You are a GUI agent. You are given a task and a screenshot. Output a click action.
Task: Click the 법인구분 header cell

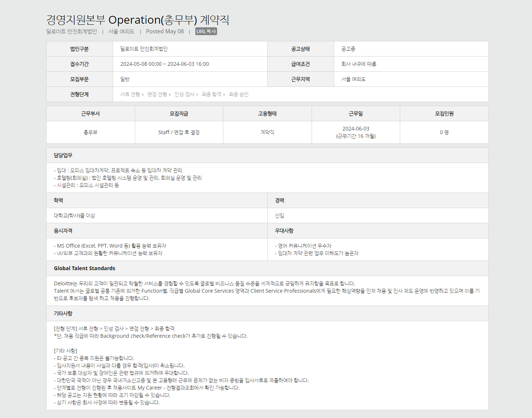(79, 49)
